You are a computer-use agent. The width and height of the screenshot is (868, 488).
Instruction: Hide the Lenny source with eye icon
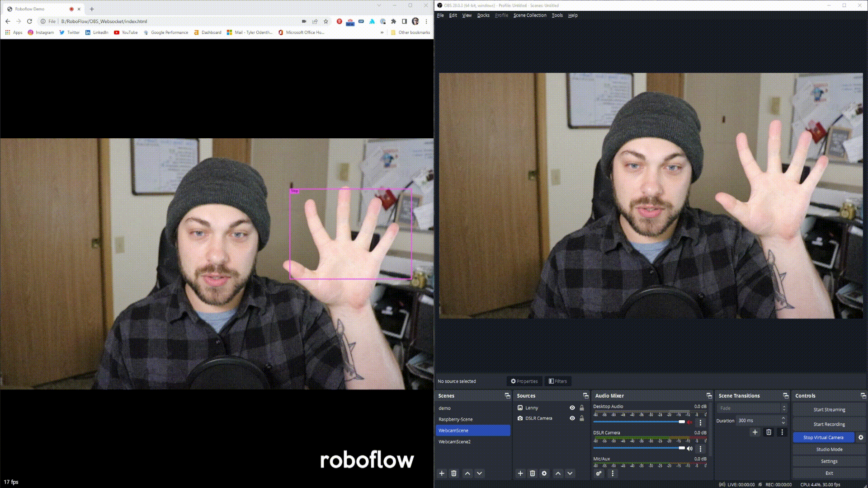click(x=572, y=408)
